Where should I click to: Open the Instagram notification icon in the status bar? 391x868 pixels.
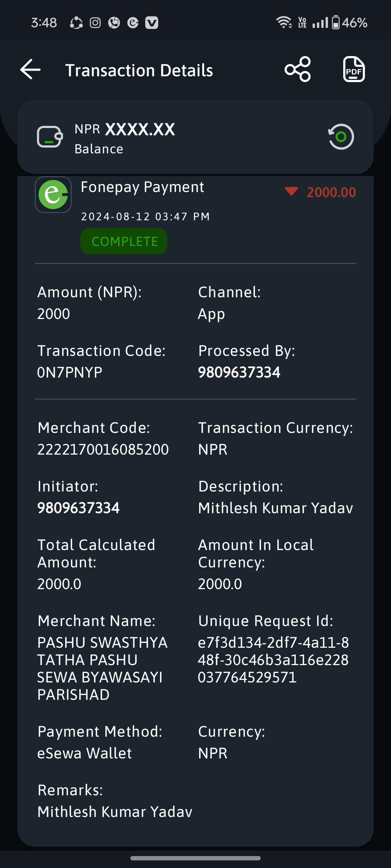[95, 23]
